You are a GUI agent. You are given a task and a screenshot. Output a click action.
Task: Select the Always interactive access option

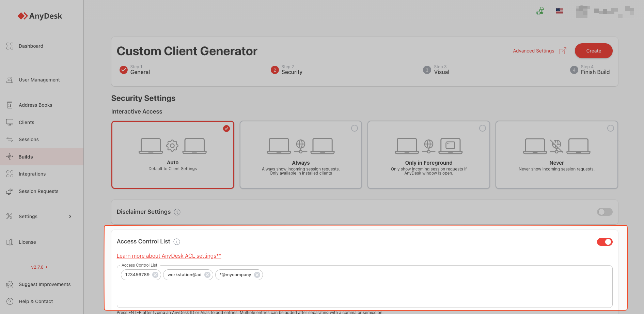point(301,155)
